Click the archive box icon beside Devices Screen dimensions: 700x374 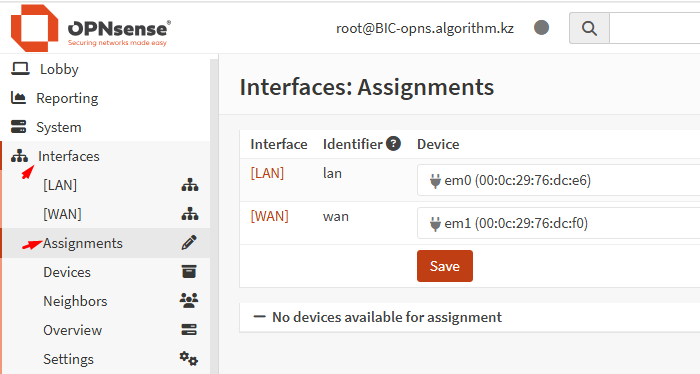coord(189,272)
